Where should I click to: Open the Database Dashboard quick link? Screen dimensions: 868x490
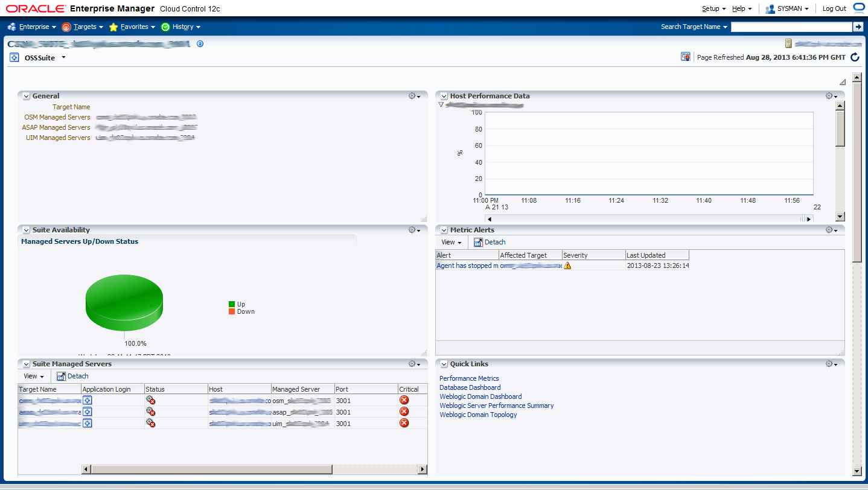pyautogui.click(x=470, y=387)
